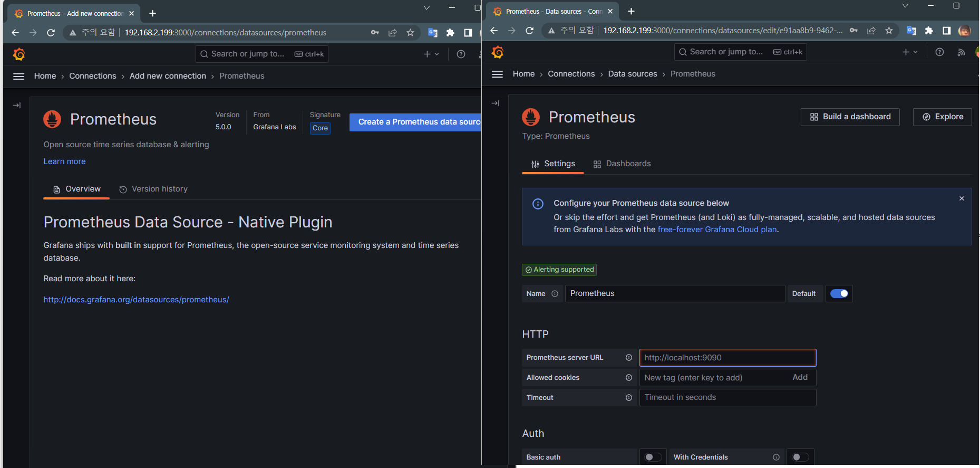Click Prometheus server URL info icon

pyautogui.click(x=629, y=358)
